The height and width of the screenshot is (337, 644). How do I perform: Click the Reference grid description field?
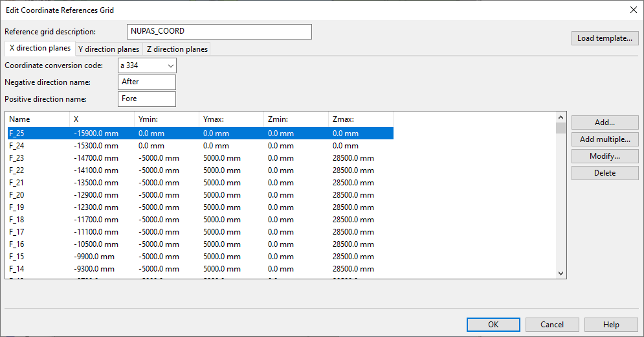[219, 32]
